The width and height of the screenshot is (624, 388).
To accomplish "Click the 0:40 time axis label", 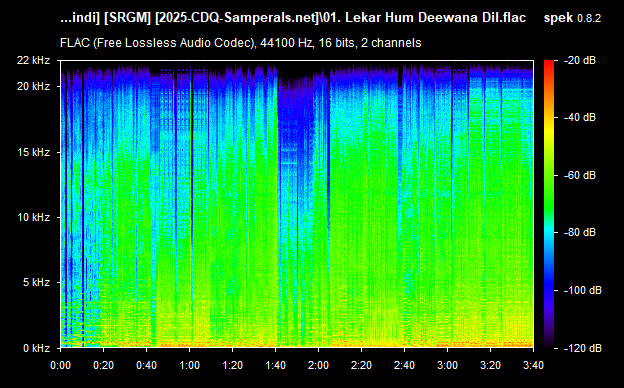I will (x=146, y=365).
